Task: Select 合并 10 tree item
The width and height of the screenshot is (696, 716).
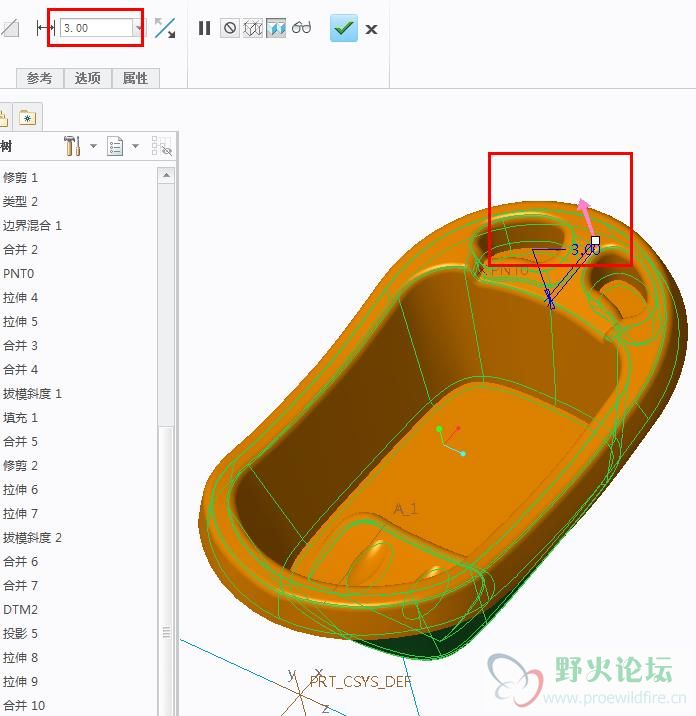Action: (24, 705)
